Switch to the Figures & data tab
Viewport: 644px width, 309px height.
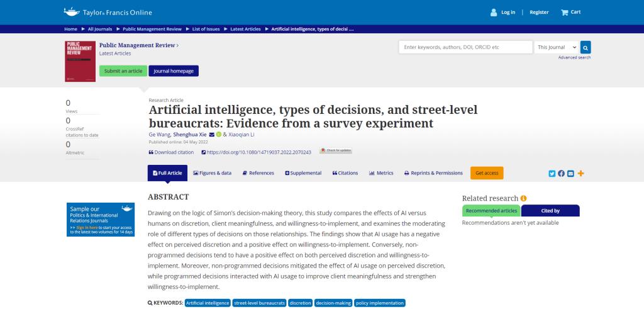click(212, 173)
